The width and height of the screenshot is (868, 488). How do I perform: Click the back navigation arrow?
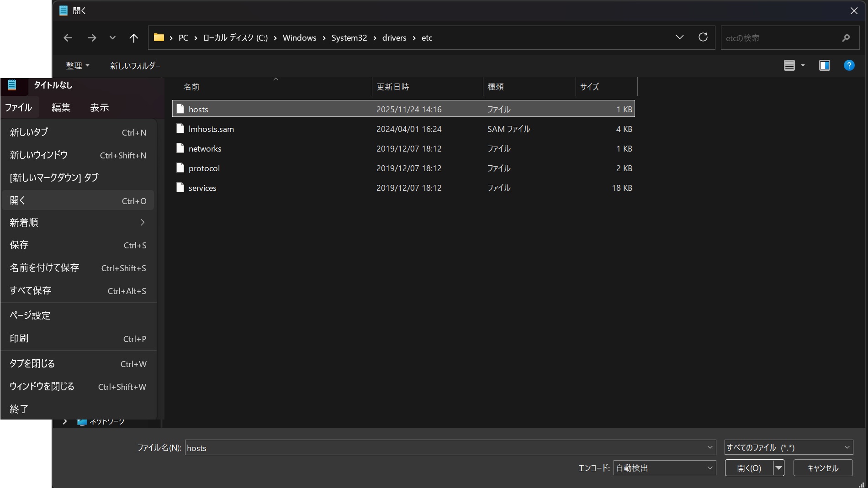click(x=68, y=38)
